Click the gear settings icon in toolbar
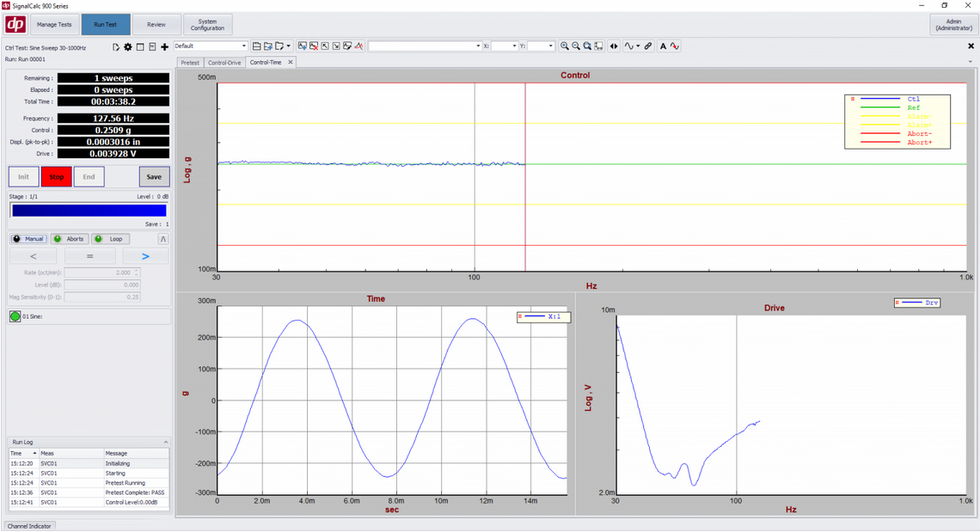This screenshot has width=980, height=532. point(128,46)
